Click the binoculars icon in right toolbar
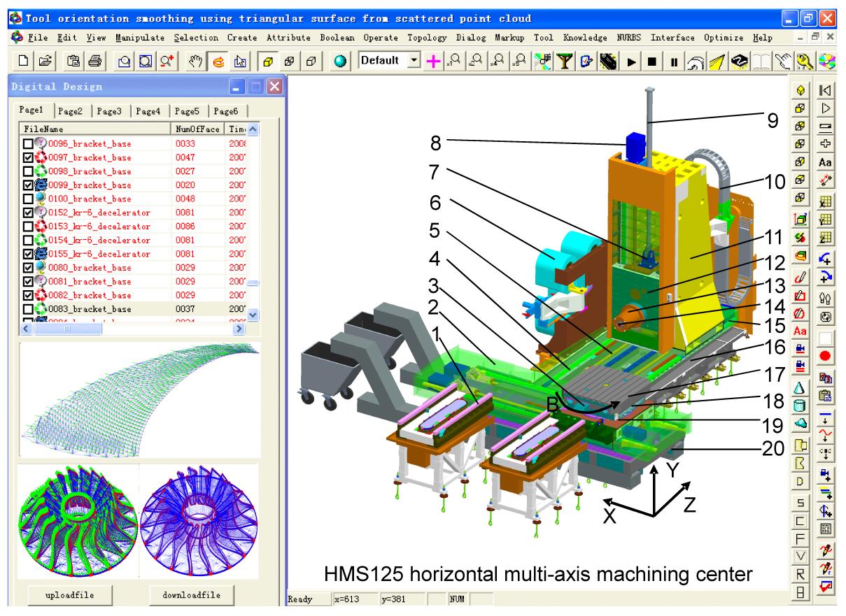This screenshot has height=616, width=846. [826, 297]
